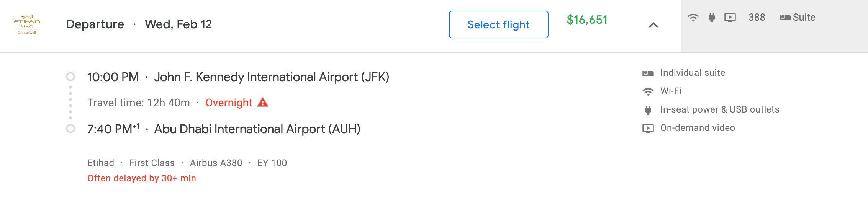Click the EY 100 flight number
This screenshot has height=199, width=868.
click(272, 163)
